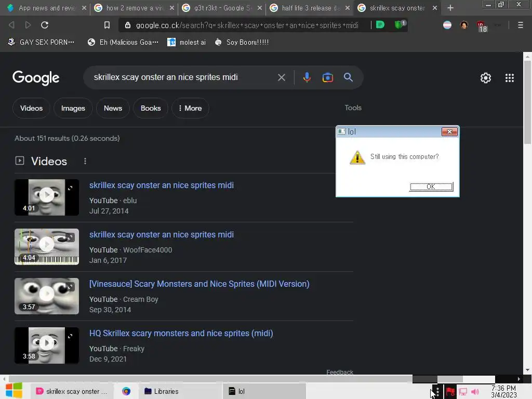
Task: Clear the Google search box text
Action: click(281, 77)
